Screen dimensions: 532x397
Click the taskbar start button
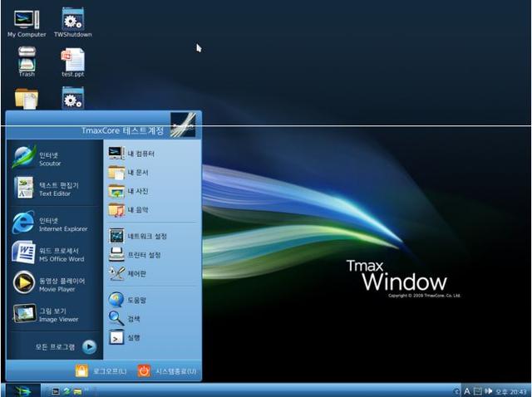point(20,390)
